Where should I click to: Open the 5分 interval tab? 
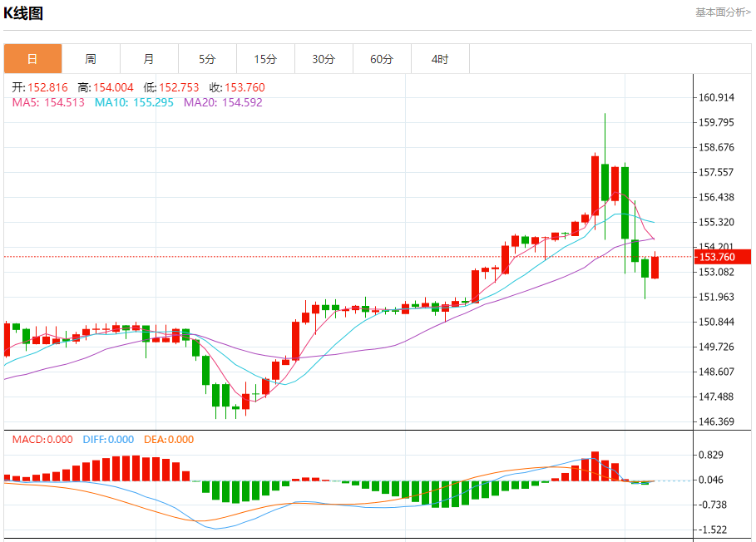pyautogui.click(x=207, y=59)
